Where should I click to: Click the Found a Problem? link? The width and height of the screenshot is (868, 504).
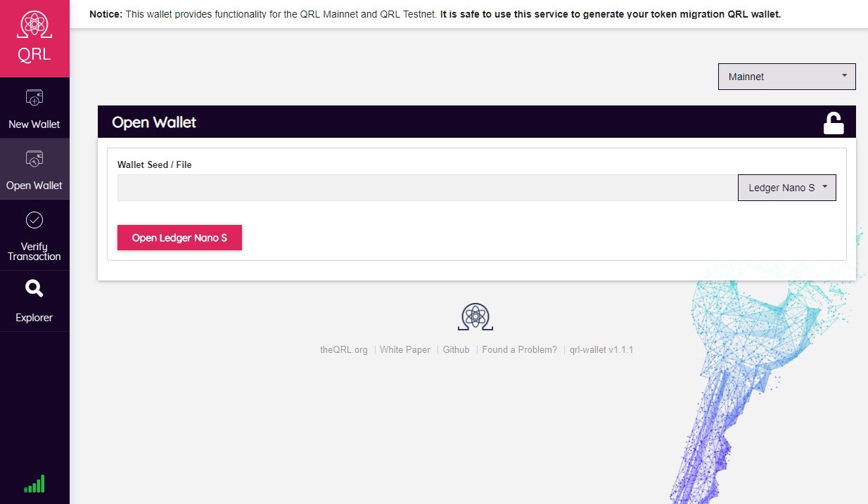(x=519, y=349)
